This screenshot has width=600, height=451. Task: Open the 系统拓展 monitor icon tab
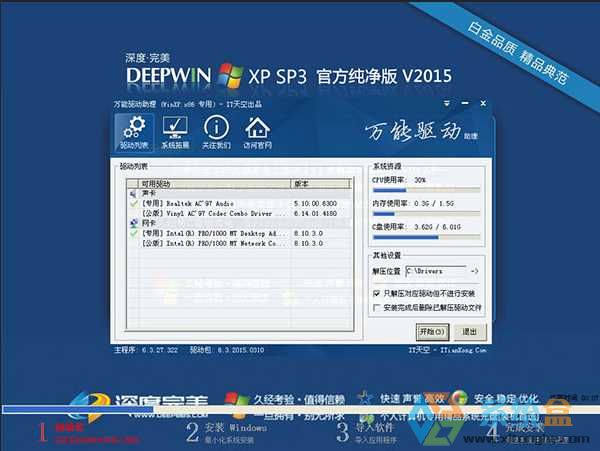[x=175, y=133]
